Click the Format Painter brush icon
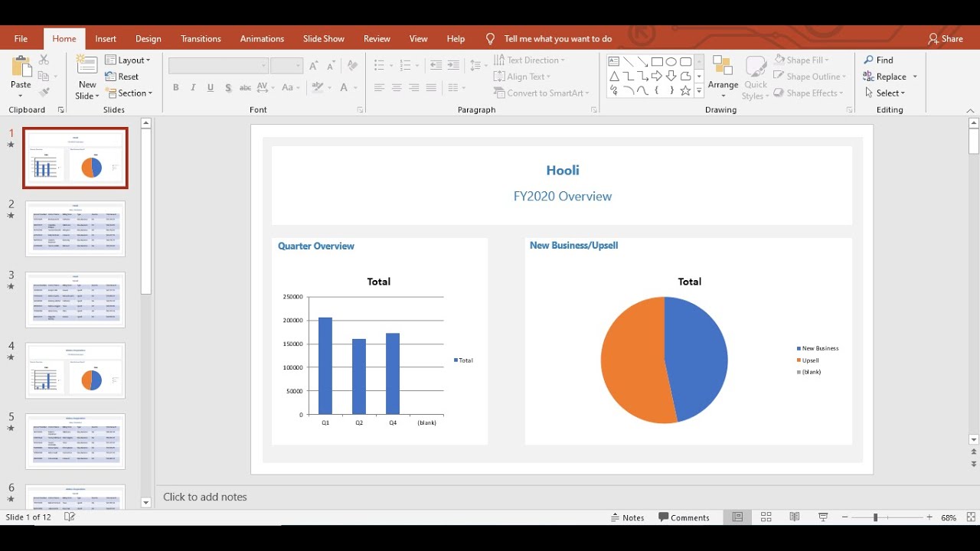The height and width of the screenshot is (551, 980). [44, 93]
